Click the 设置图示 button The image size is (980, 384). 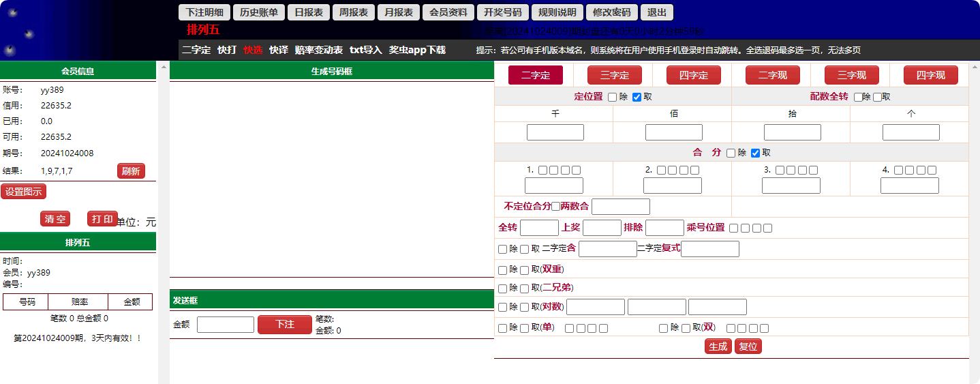pyautogui.click(x=24, y=192)
